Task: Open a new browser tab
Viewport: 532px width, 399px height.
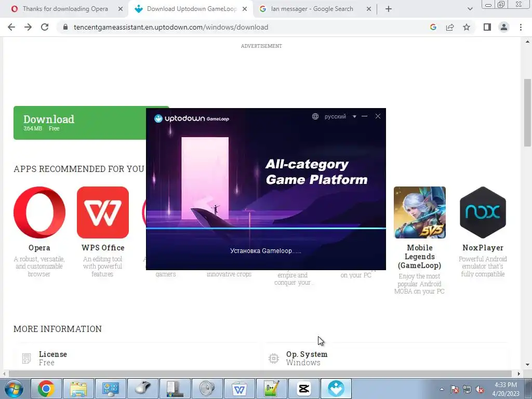Action: pos(389,9)
